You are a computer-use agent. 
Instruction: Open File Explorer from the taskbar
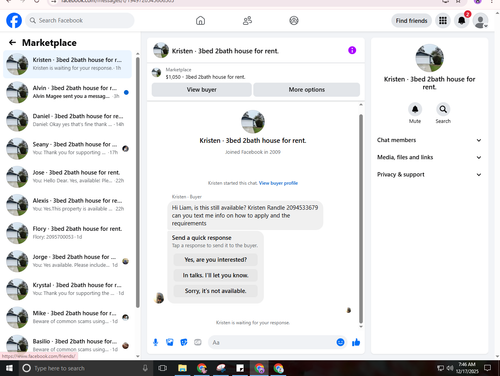click(x=182, y=368)
